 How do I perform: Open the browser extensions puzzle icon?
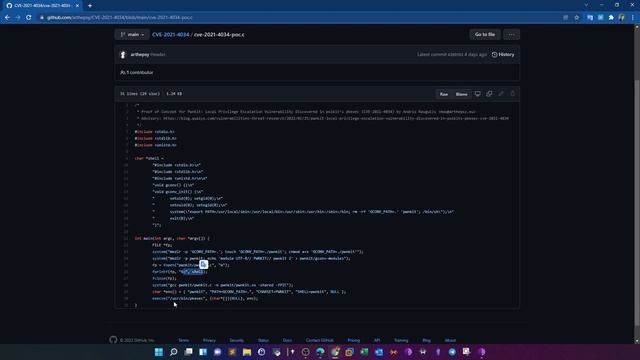pos(611,18)
